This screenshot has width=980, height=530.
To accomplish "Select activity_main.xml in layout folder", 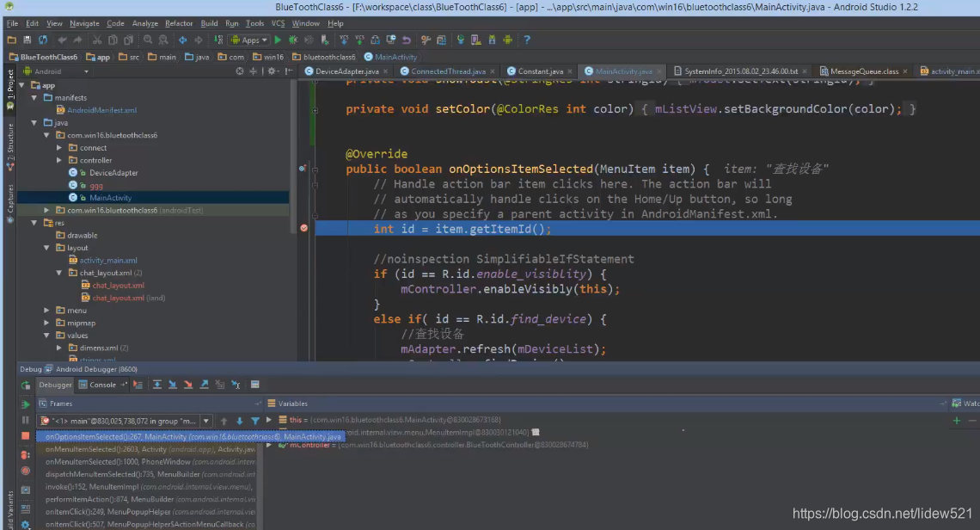I will (108, 261).
